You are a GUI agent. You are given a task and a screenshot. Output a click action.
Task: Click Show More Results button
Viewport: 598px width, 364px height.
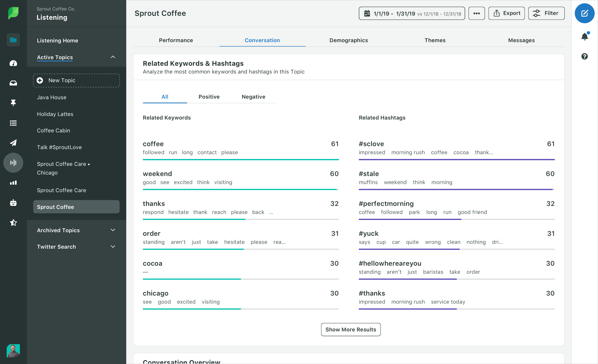(351, 329)
